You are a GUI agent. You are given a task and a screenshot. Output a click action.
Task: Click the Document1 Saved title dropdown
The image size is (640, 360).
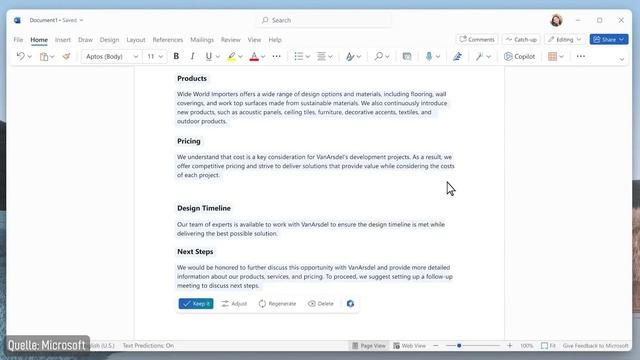point(56,20)
